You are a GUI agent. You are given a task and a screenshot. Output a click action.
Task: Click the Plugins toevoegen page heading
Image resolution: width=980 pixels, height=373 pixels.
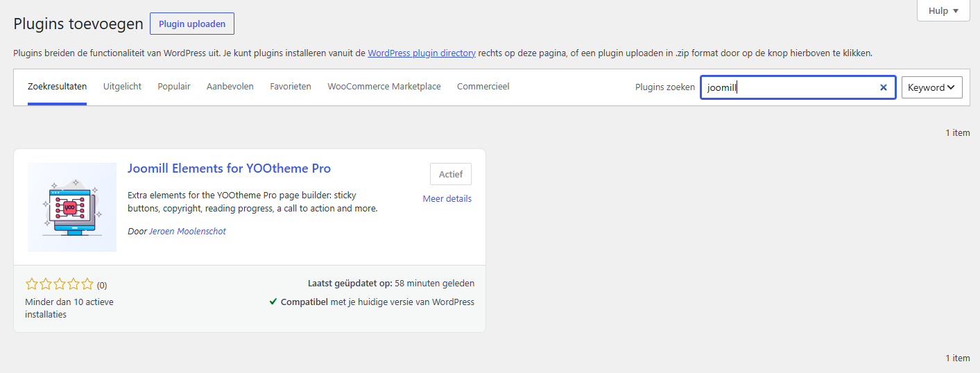point(78,24)
